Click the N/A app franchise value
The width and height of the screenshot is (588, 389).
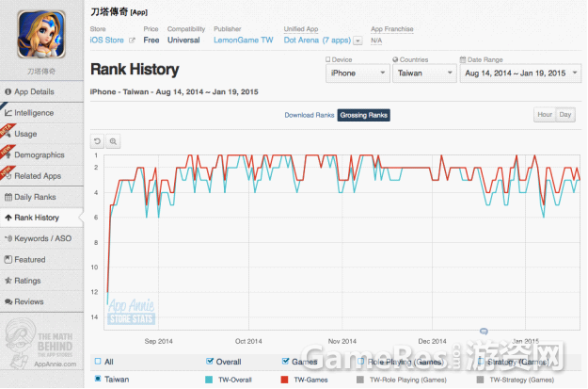pos(376,41)
